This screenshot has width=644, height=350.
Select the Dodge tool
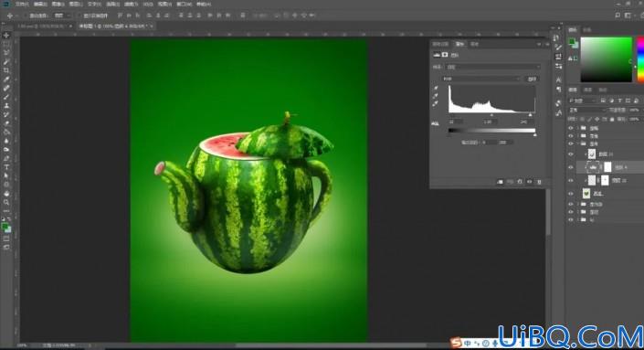(x=6, y=150)
